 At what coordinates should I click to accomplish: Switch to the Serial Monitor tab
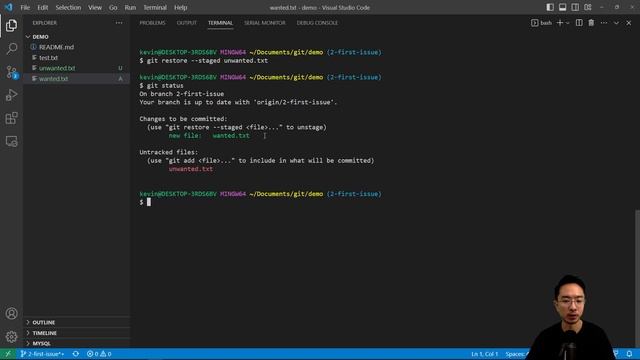264,23
